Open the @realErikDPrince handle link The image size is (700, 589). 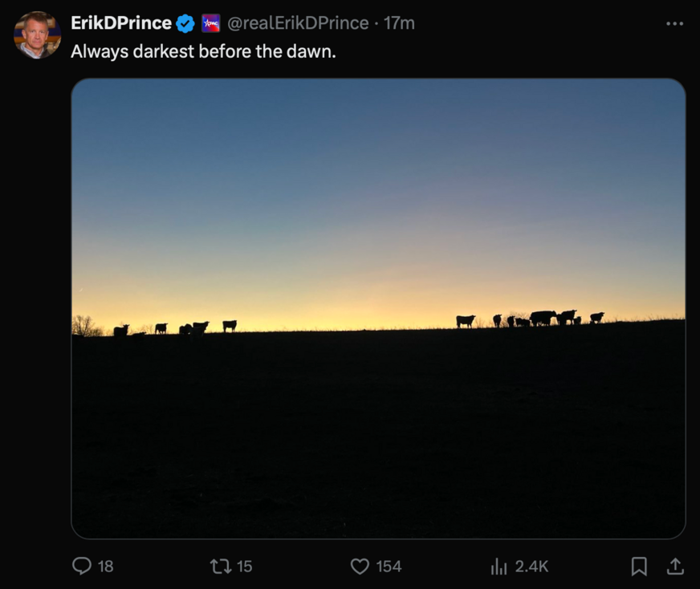click(x=298, y=24)
